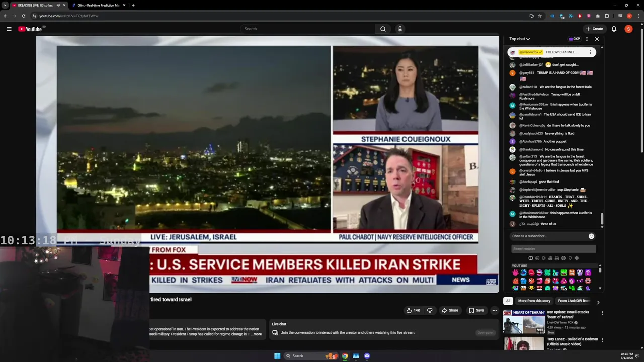Click install/cast screen icon in address bar
Viewport: 644px width, 362px height.
[531, 16]
